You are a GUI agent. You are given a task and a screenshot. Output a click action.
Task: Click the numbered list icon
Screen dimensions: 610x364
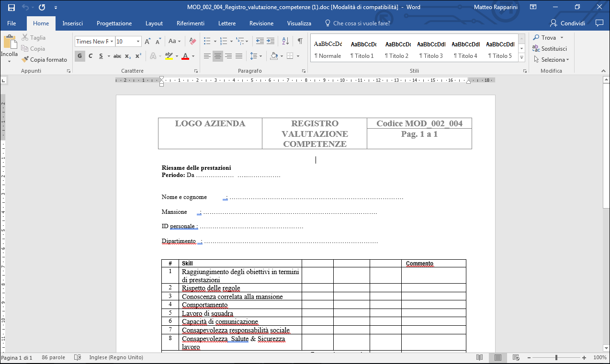224,42
